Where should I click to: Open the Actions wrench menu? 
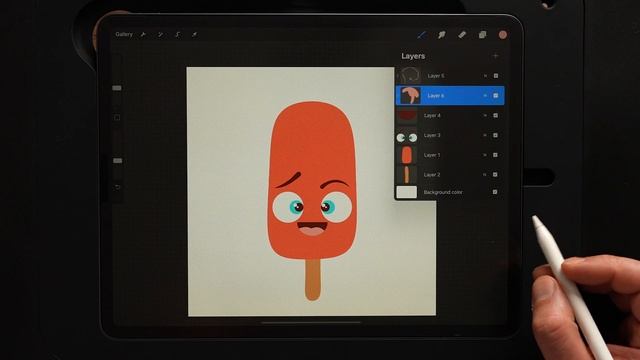[143, 35]
